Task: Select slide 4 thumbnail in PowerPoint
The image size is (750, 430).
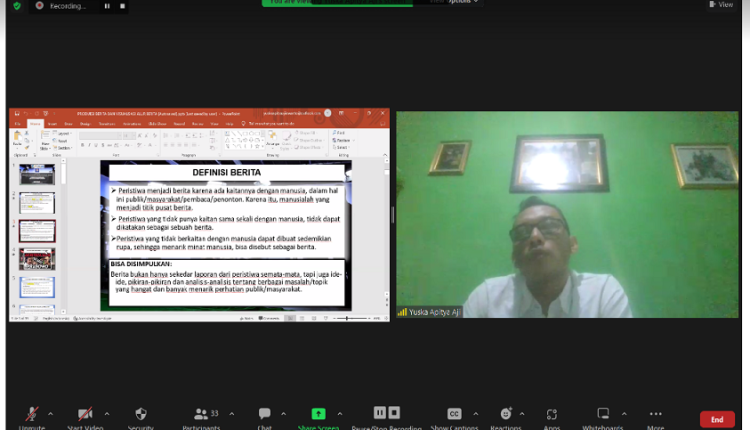Action: coord(37,259)
